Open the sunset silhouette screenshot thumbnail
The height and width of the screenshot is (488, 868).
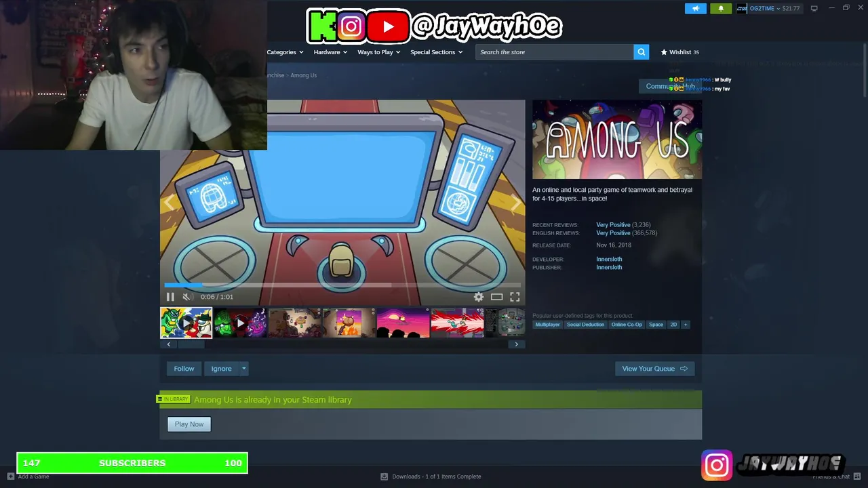(403, 323)
